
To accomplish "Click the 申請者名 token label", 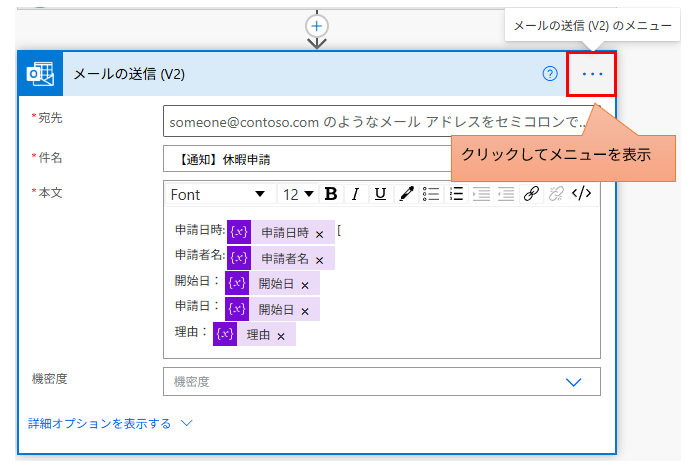I will click(285, 258).
